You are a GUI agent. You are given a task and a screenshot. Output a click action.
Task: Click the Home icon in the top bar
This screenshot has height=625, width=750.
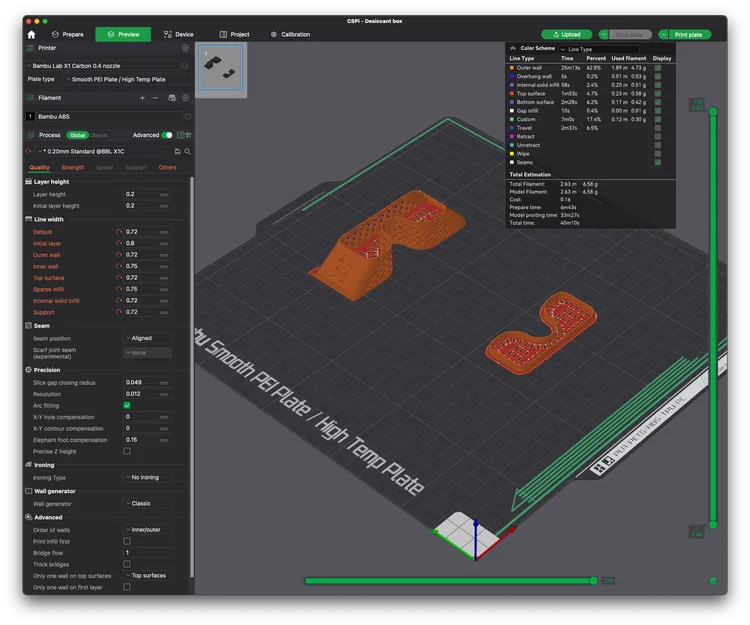pos(32,34)
